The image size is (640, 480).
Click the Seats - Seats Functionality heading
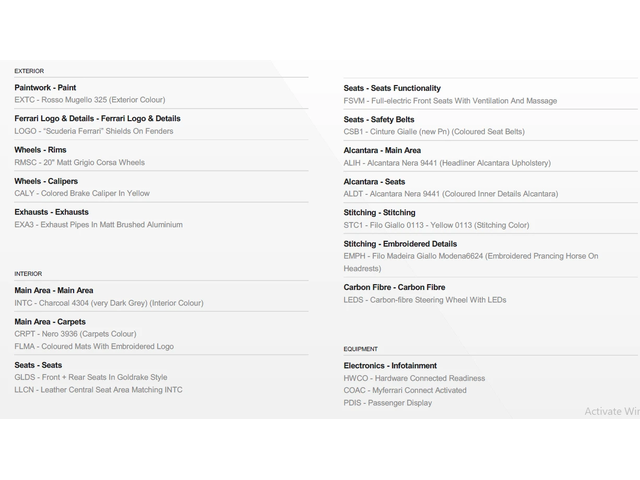click(392, 88)
